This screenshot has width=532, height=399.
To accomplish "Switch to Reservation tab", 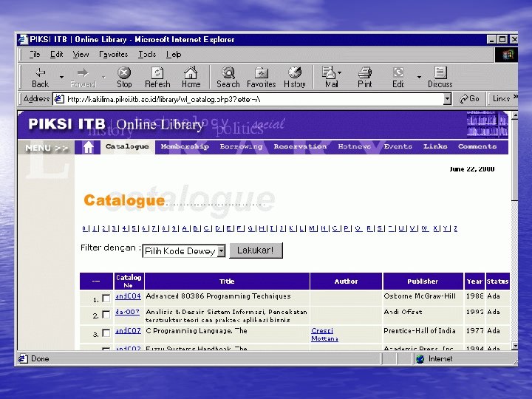I will (x=300, y=146).
